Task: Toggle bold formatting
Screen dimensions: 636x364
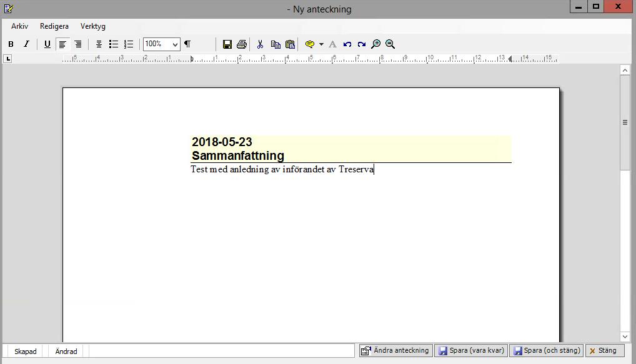Action: 11,44
